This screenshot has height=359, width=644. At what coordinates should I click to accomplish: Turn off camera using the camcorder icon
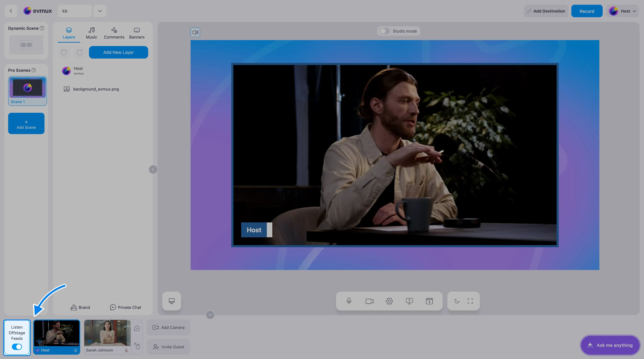pos(369,301)
